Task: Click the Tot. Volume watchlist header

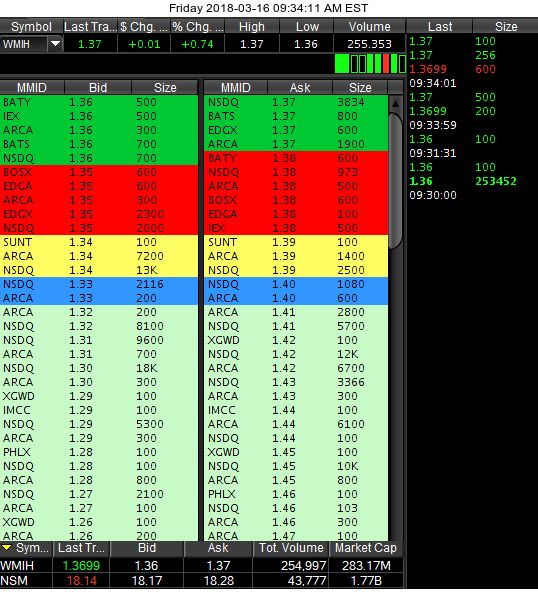Action: pyautogui.click(x=291, y=548)
